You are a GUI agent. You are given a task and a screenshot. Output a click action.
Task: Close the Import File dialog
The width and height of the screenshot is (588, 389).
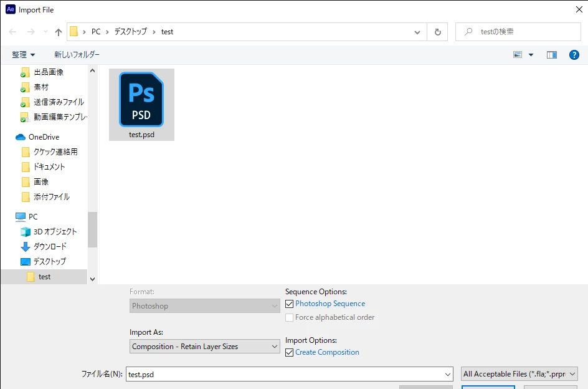pyautogui.click(x=579, y=10)
